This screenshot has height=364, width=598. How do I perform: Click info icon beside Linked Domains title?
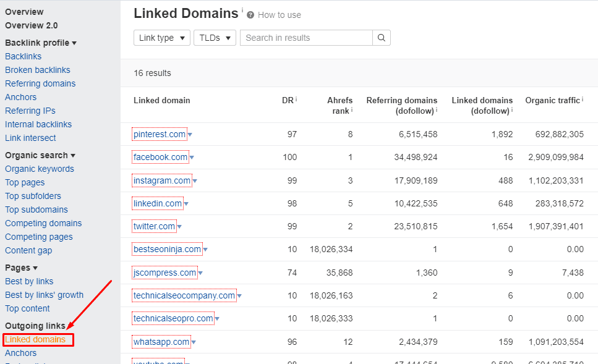coord(242,9)
